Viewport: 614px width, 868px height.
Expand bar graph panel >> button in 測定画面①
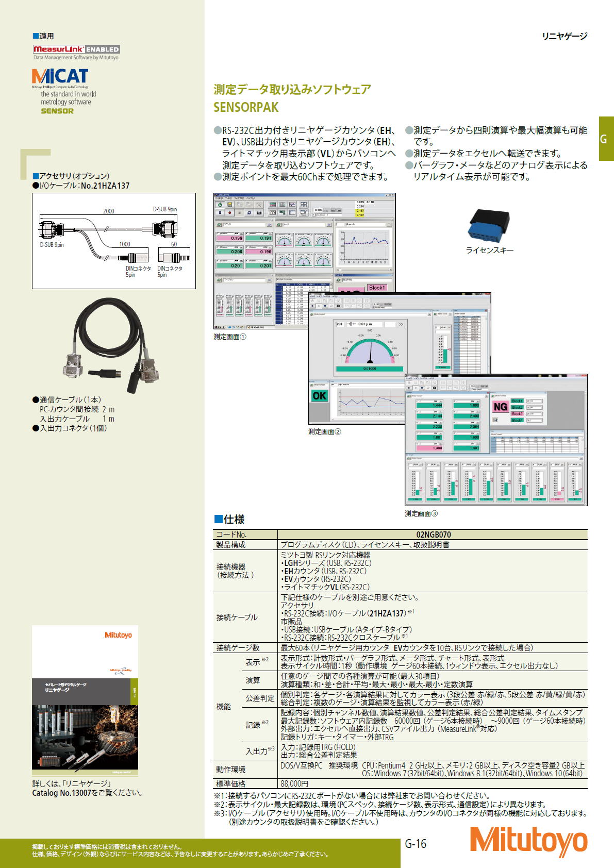tap(270, 280)
